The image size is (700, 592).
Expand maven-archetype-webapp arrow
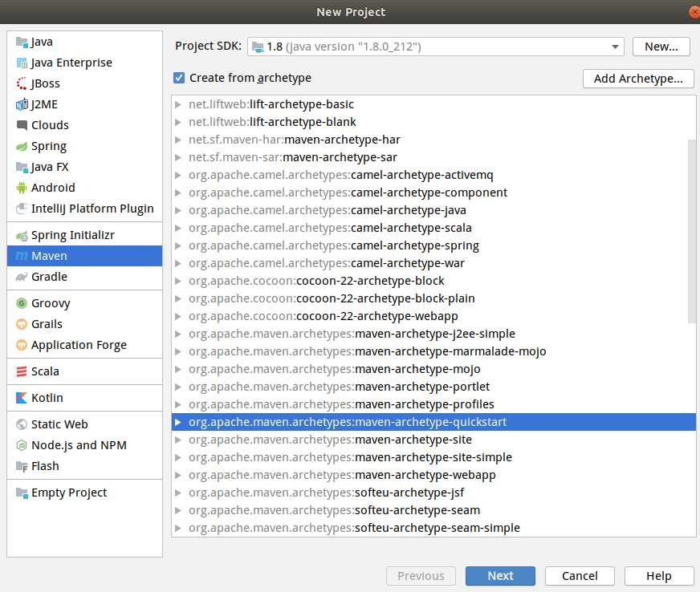178,475
